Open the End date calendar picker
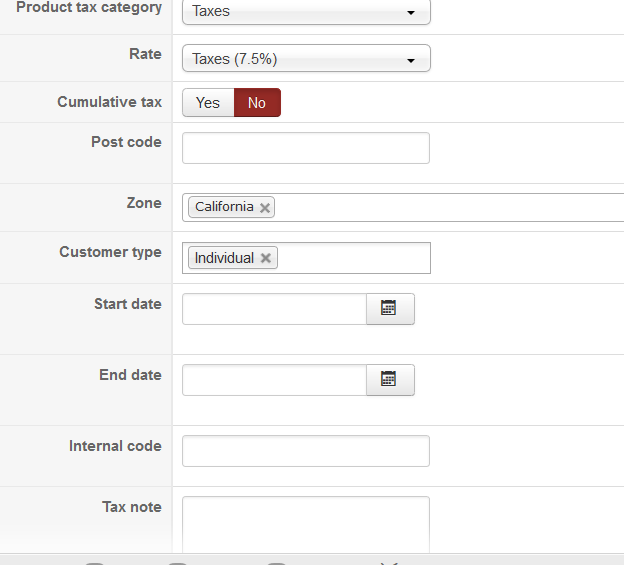Image resolution: width=624 pixels, height=565 pixels. [390, 380]
